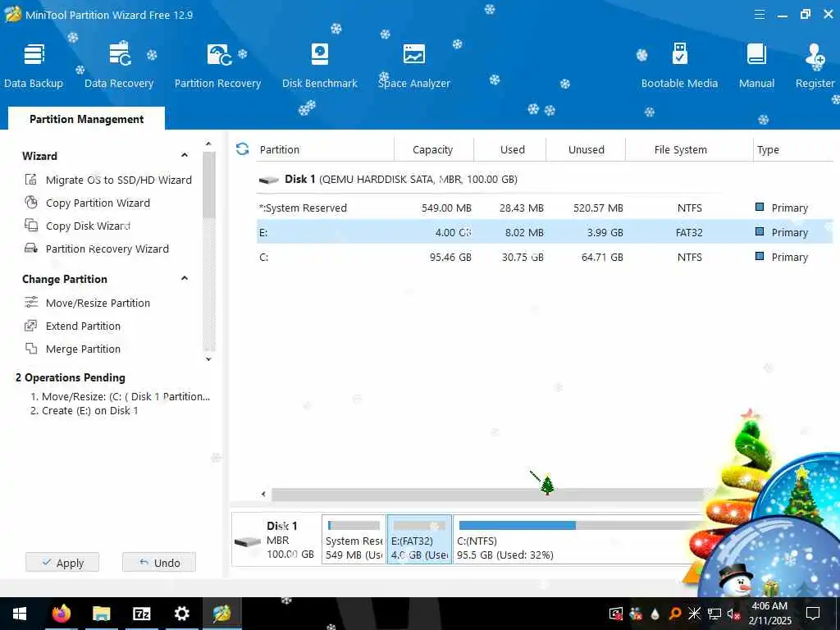Refresh the partition list
This screenshot has width=840, height=630.
[x=242, y=149]
